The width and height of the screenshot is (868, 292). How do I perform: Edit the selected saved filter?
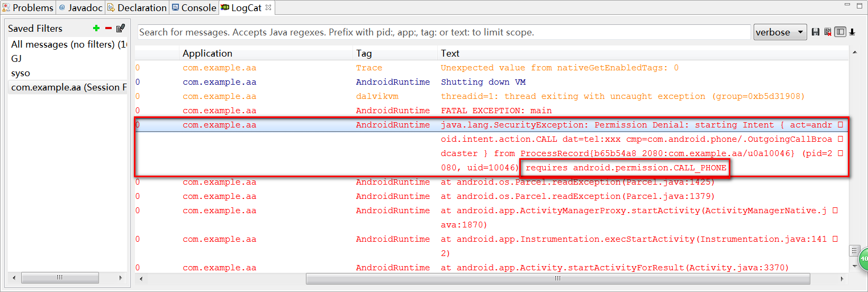coord(121,28)
